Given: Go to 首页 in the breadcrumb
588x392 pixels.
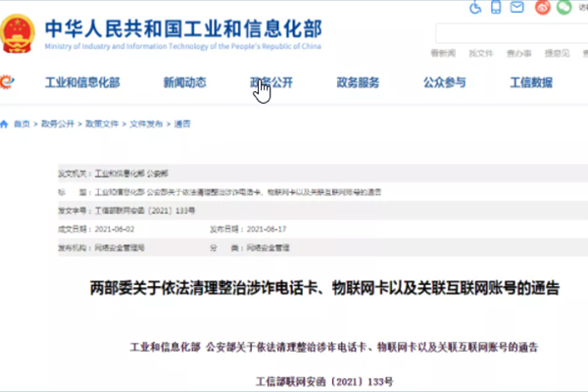Looking at the screenshot, I should (x=22, y=124).
